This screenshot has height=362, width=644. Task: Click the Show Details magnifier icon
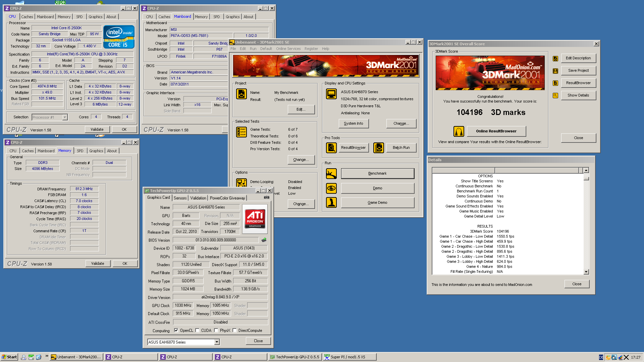click(x=555, y=95)
